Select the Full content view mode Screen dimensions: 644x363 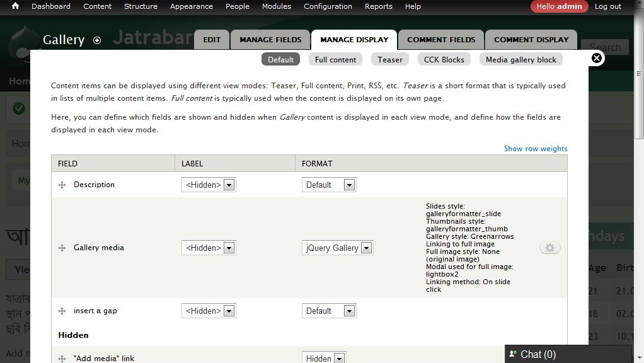point(336,59)
